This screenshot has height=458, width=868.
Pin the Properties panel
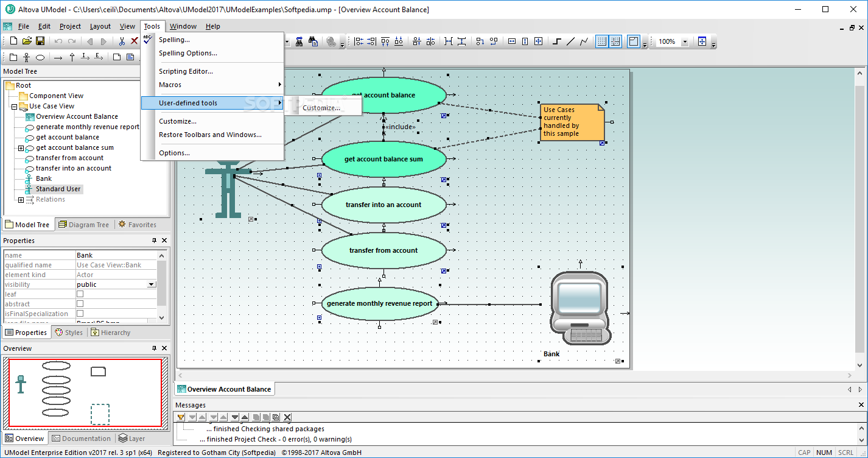[154, 241]
